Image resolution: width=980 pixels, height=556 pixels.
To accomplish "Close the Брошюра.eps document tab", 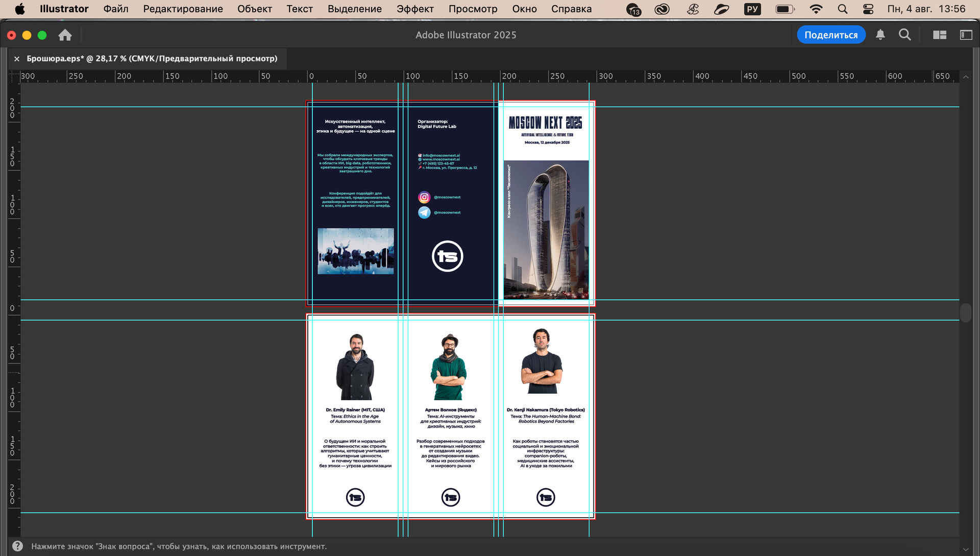I will tap(17, 59).
